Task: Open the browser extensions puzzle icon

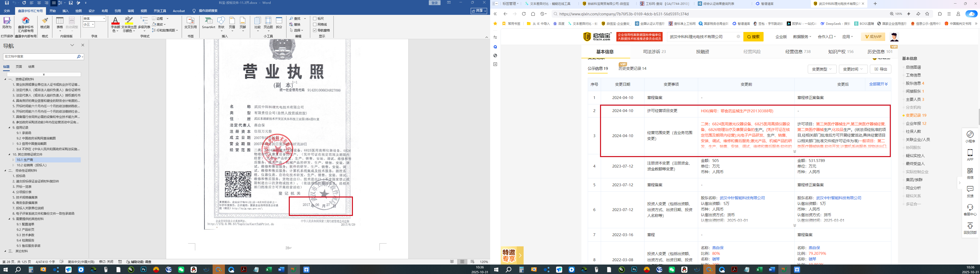Action: [x=940, y=14]
